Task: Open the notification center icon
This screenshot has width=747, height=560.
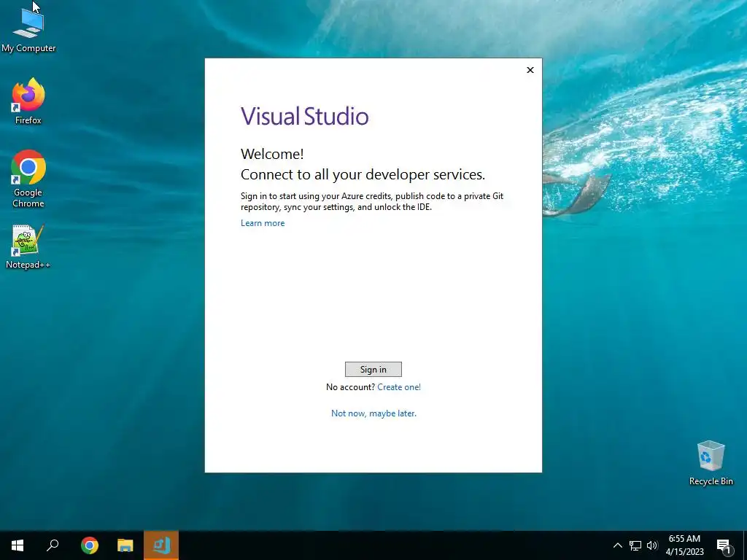Action: point(724,546)
